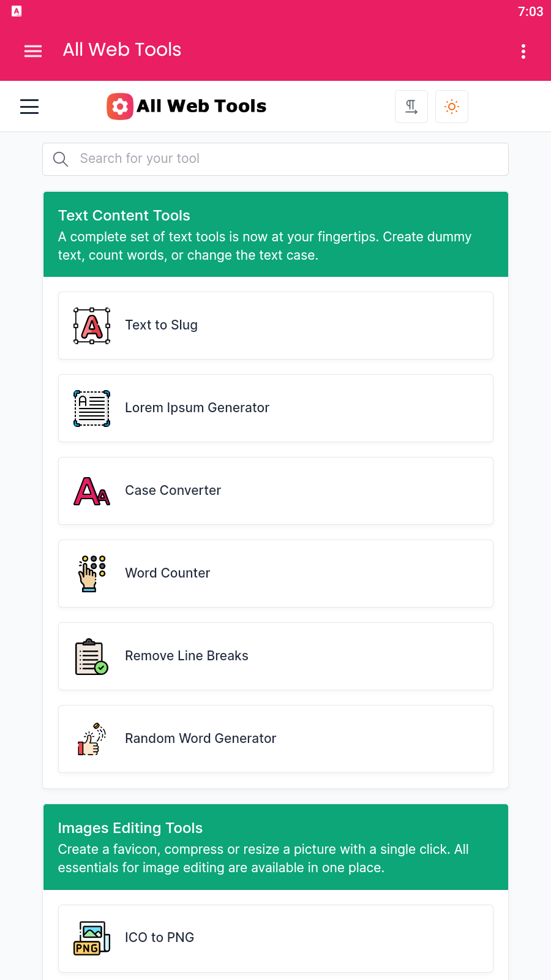Click the Word Counter hand icon

92,574
